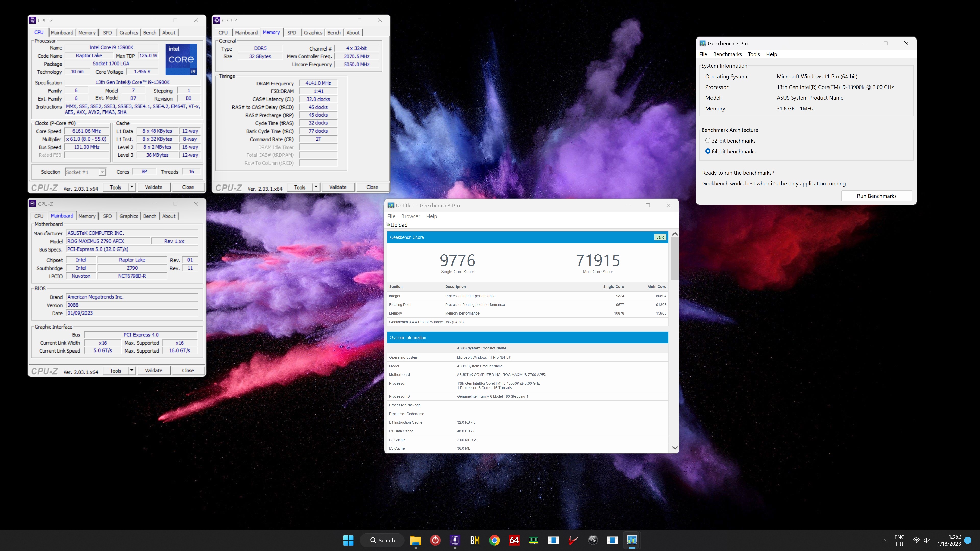Click the Floating Point row in results
This screenshot has height=551, width=980.
pyautogui.click(x=527, y=305)
